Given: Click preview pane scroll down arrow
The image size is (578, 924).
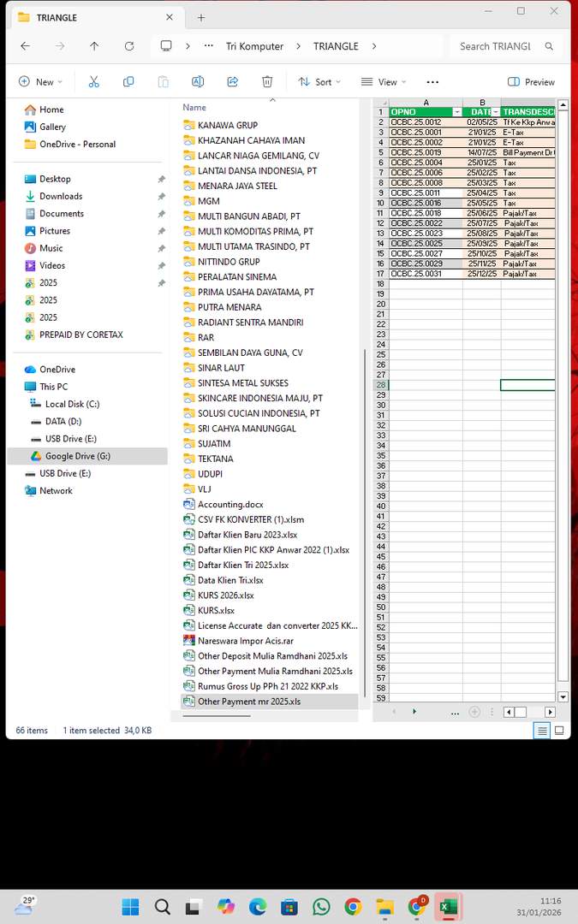Looking at the screenshot, I should [563, 697].
